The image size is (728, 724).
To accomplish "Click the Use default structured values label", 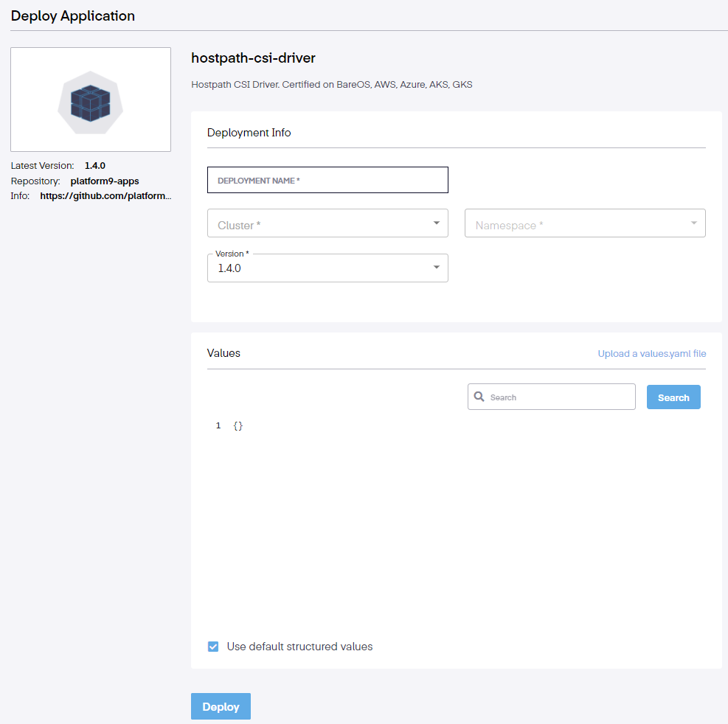I will (299, 647).
